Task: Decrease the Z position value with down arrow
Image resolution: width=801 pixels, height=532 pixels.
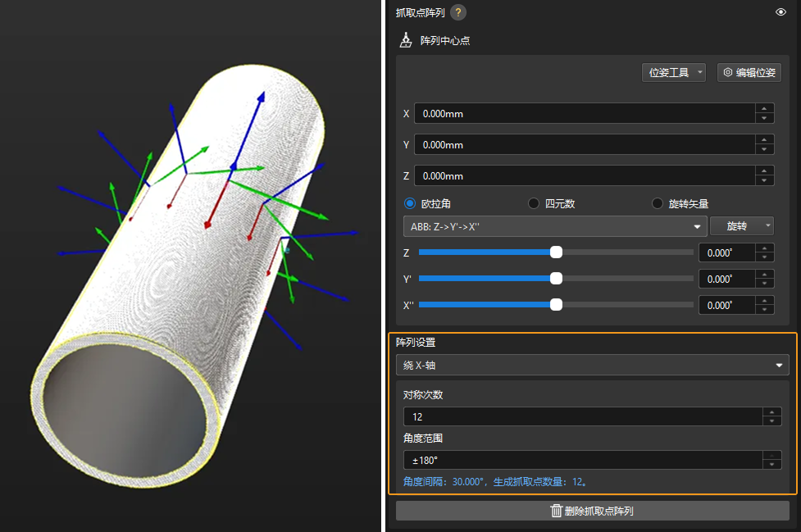Action: click(x=764, y=180)
